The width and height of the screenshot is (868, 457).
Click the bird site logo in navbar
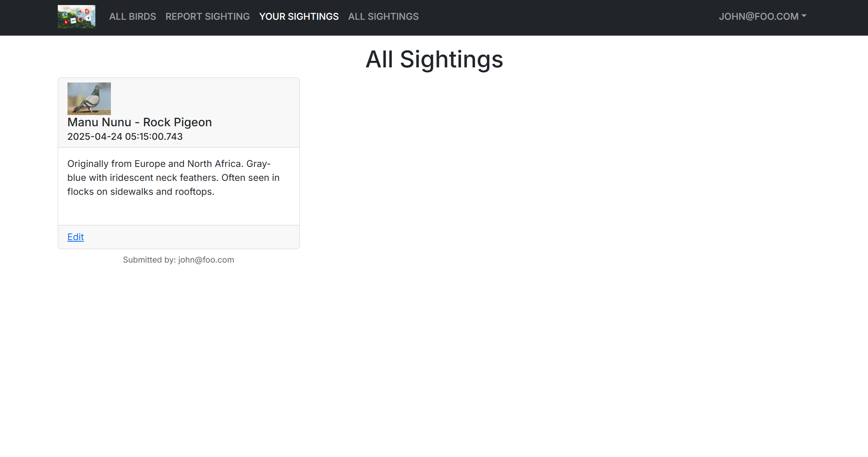pos(76,17)
